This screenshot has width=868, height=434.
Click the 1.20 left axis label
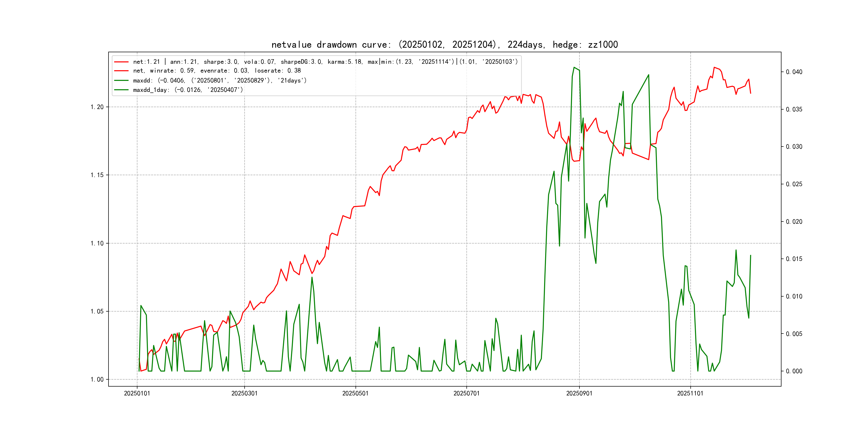(97, 107)
